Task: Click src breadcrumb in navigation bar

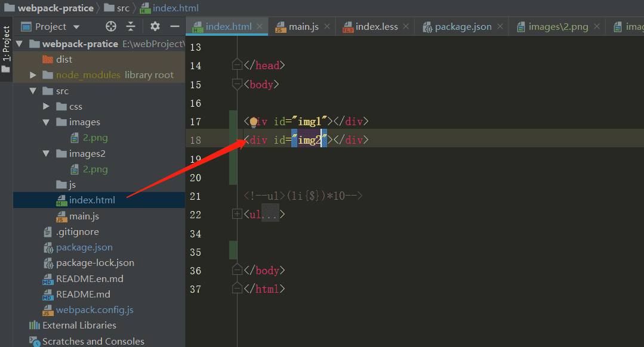Action: (x=116, y=8)
